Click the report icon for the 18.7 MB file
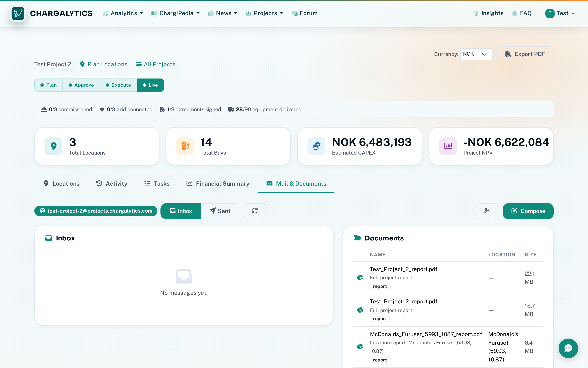588x368 pixels. point(360,310)
